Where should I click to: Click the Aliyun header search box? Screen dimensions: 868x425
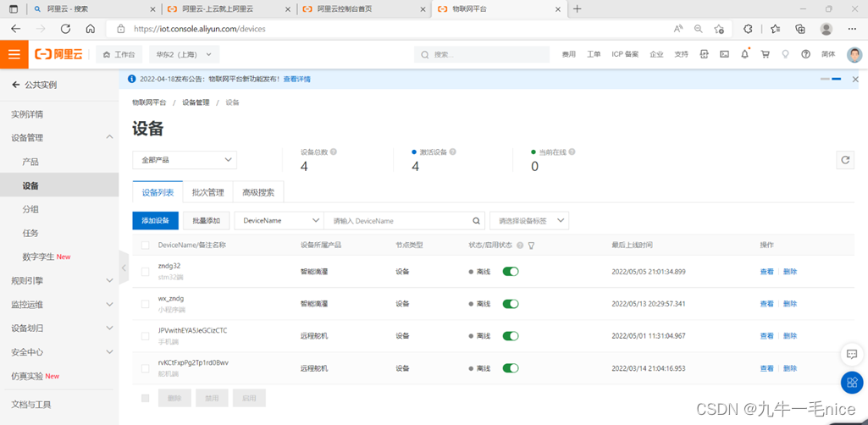482,54
